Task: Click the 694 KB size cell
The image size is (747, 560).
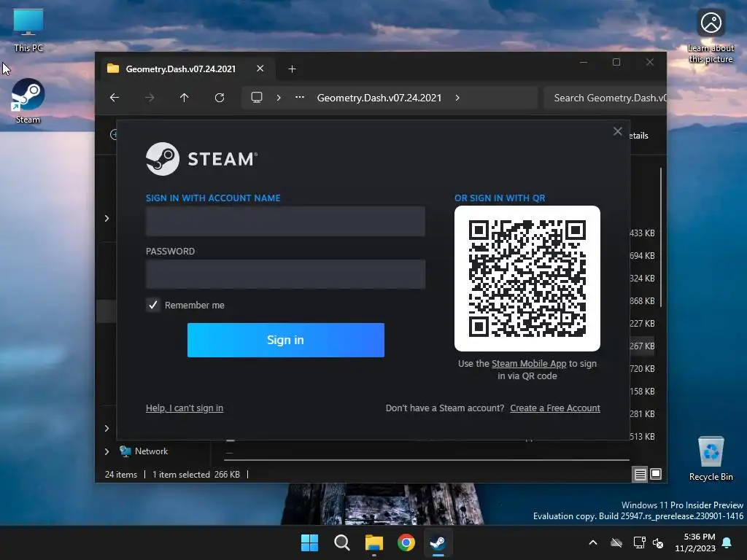Action: [x=642, y=256]
